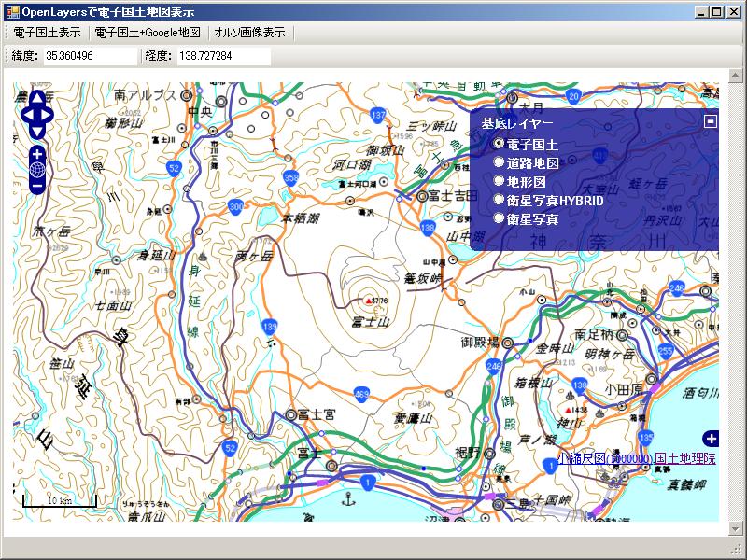
Task: Zoom in using the plus button
Action: (x=37, y=153)
